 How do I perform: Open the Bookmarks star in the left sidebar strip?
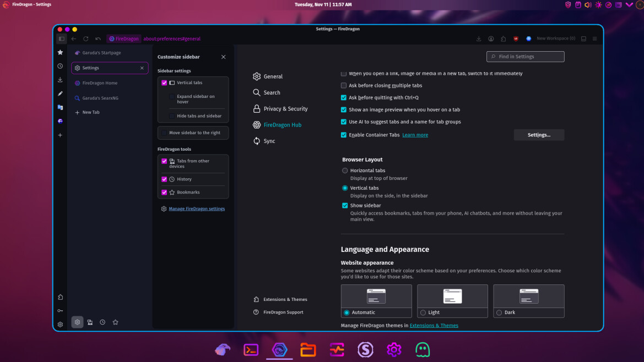click(x=60, y=52)
